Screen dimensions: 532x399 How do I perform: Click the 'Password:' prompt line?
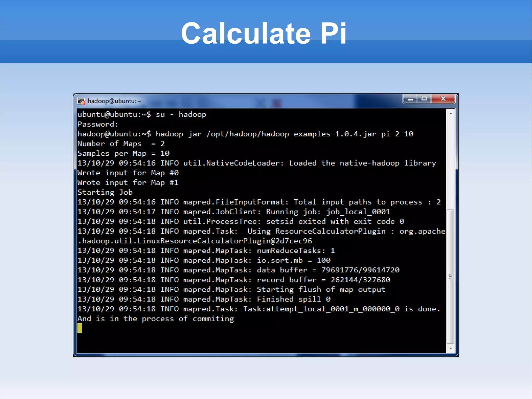click(x=98, y=124)
